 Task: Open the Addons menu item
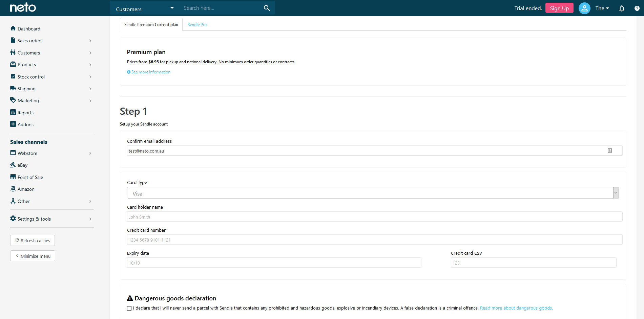coord(25,124)
